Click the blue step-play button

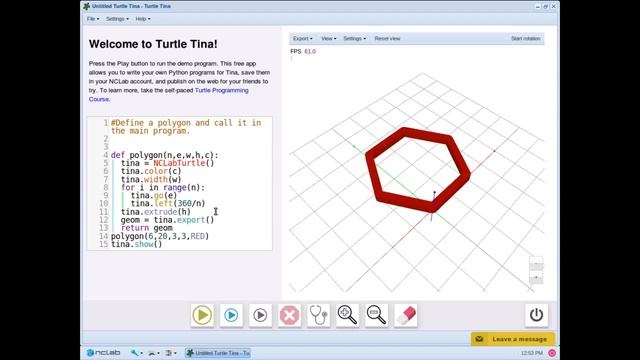(x=231, y=315)
